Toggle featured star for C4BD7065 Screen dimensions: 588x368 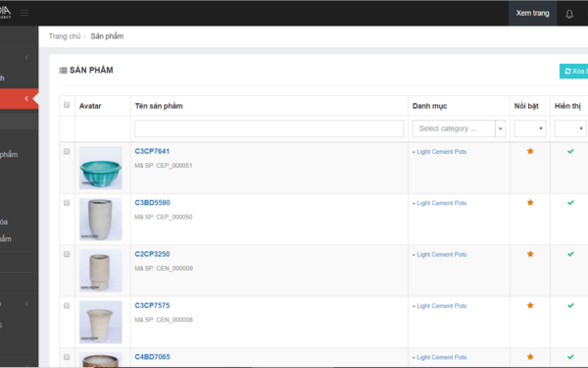click(530, 357)
